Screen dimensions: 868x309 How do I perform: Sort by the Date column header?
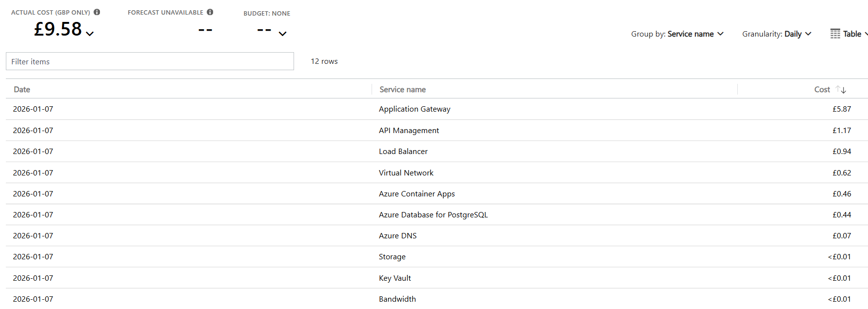22,90
